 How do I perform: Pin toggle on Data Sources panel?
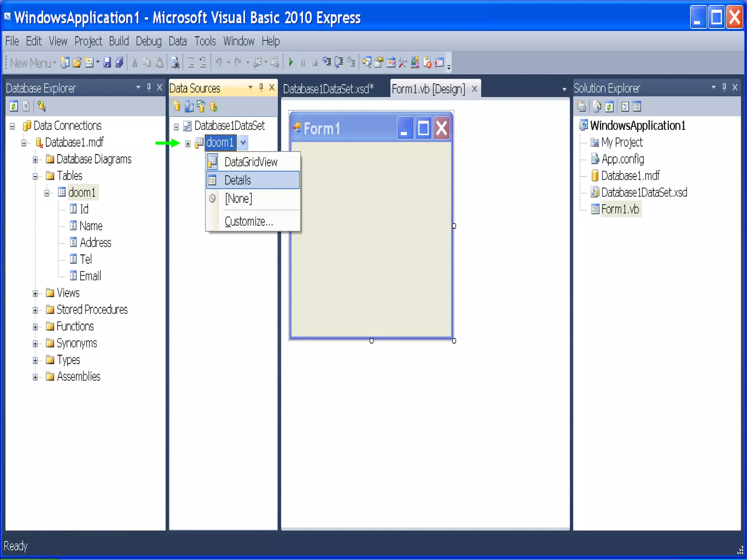261,87
